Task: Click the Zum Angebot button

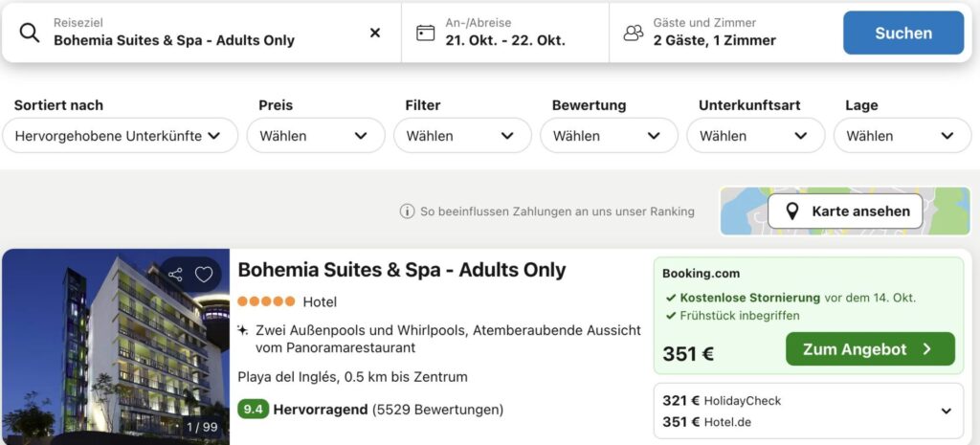Action: [x=870, y=348]
